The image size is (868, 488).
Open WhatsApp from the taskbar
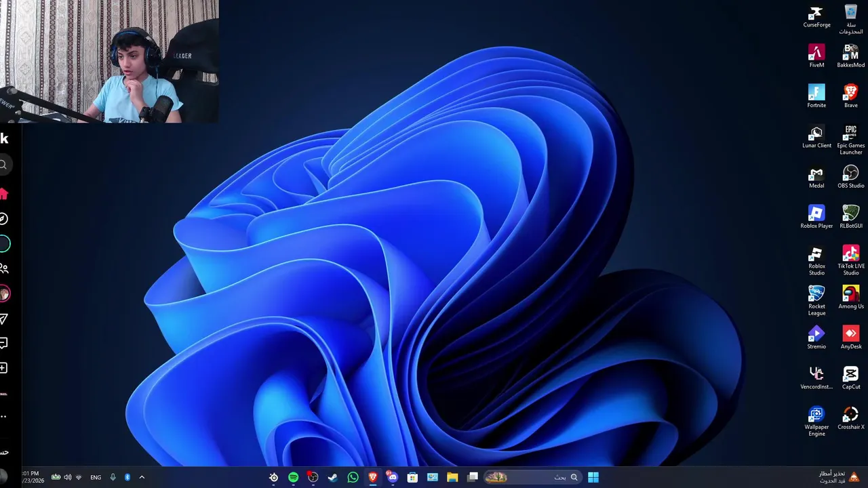tap(353, 477)
